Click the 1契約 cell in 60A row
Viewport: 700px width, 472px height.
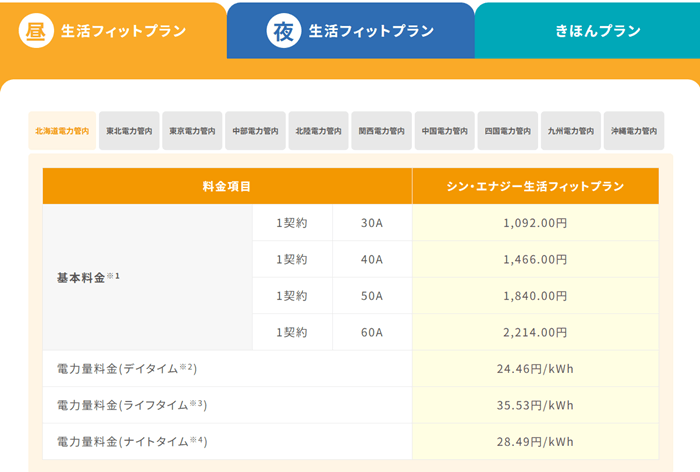292,332
